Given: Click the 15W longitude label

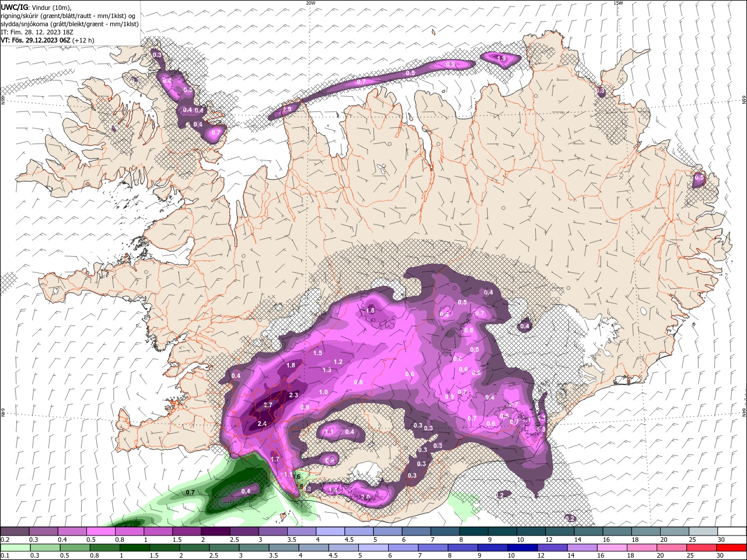Looking at the screenshot, I should (618, 3).
